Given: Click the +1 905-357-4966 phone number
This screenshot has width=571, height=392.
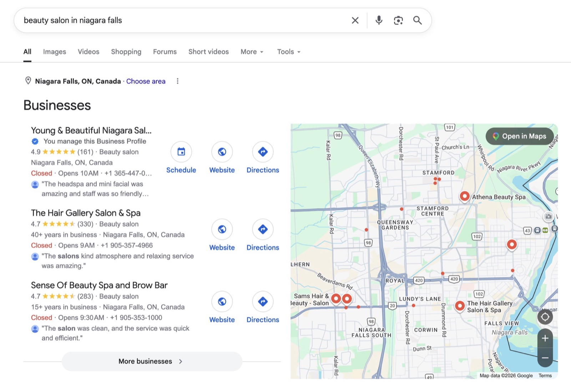Looking at the screenshot, I should tap(127, 245).
